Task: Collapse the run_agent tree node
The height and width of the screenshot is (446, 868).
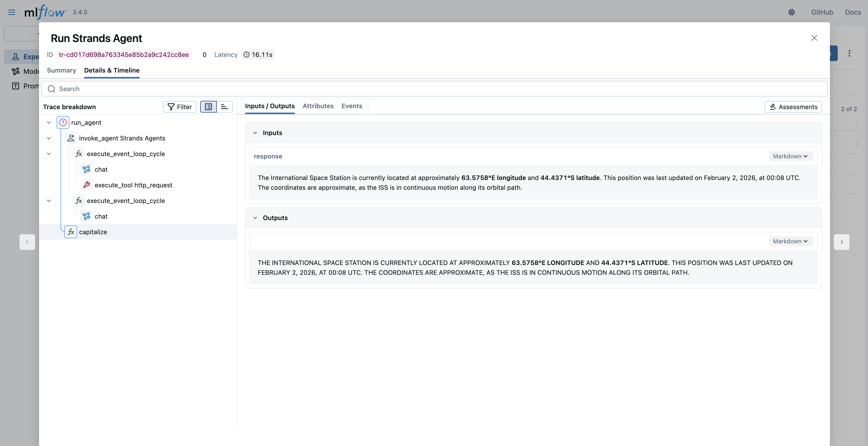Action: point(49,122)
